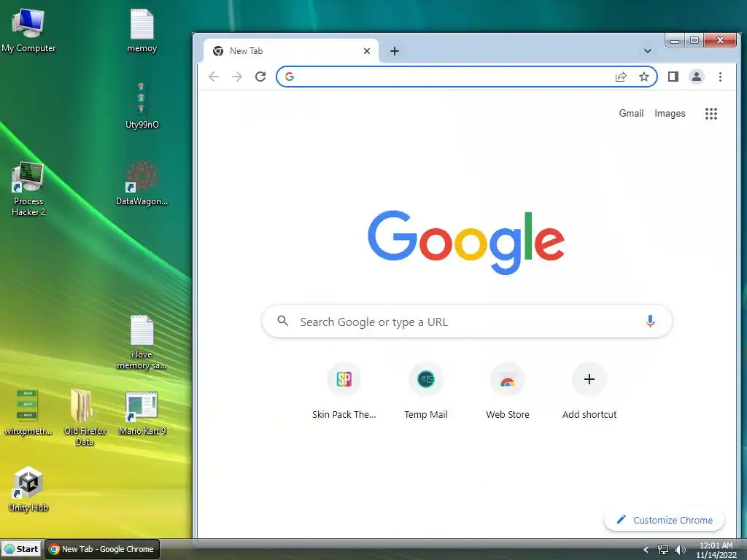Open a new tab with the plus button
Image resolution: width=747 pixels, height=560 pixels.
click(x=395, y=51)
